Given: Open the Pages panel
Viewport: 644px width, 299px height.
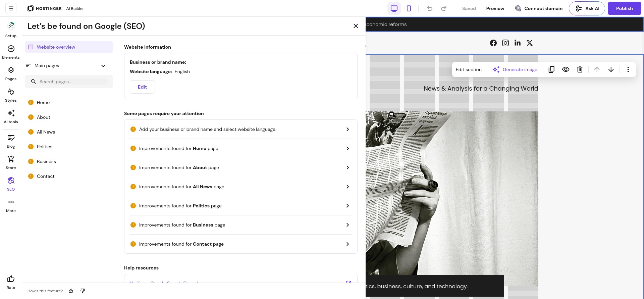Looking at the screenshot, I should click(11, 74).
